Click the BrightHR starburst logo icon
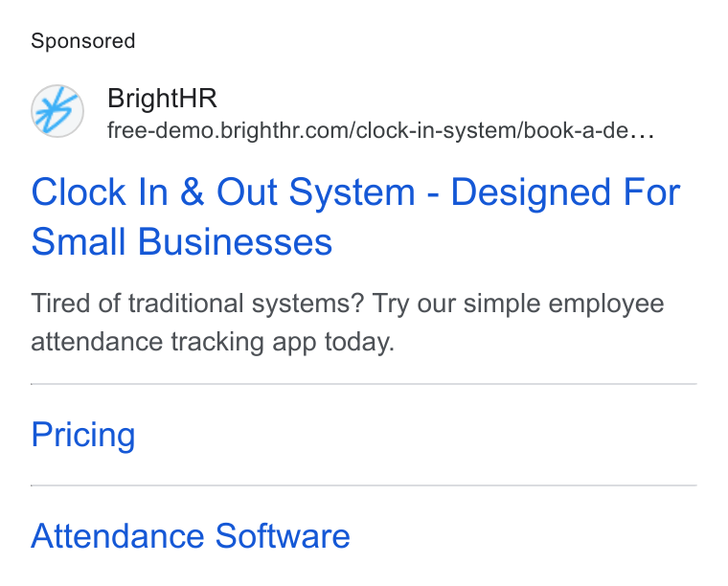This screenshot has height=586, width=728. point(57,111)
